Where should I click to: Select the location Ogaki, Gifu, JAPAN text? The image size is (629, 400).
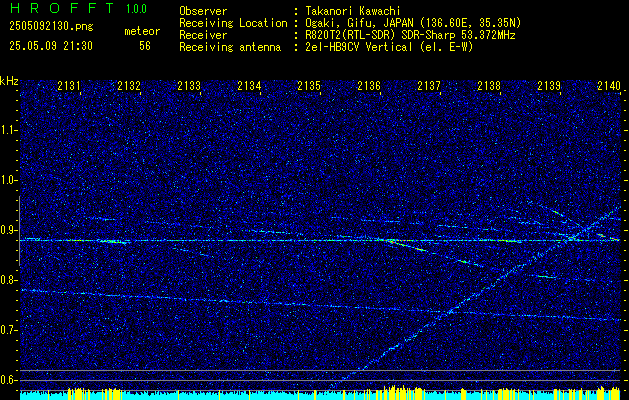(413, 23)
